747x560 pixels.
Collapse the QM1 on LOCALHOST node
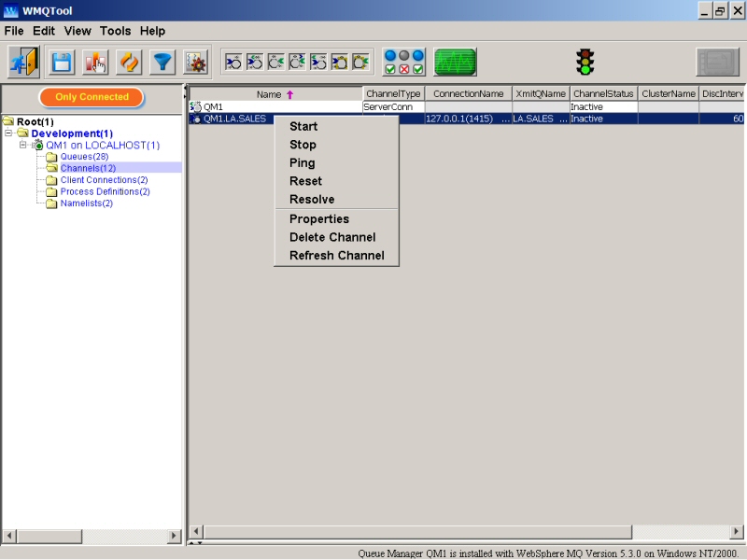pyautogui.click(x=22, y=145)
